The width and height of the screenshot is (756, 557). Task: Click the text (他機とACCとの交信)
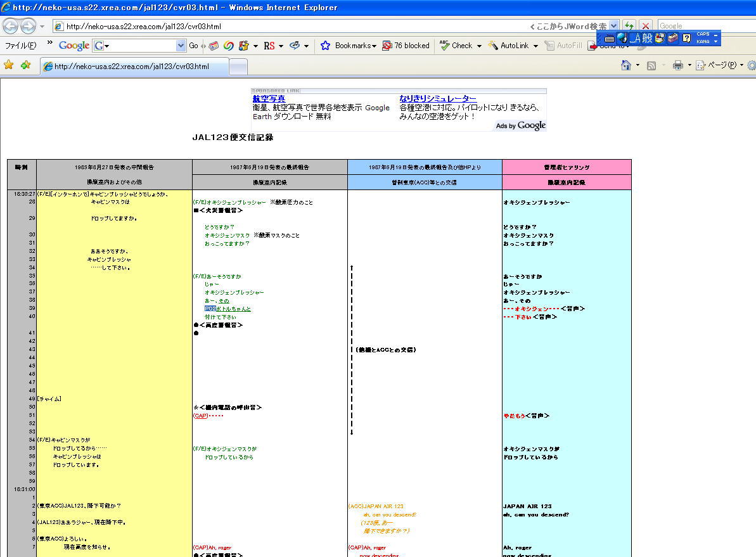click(x=386, y=350)
